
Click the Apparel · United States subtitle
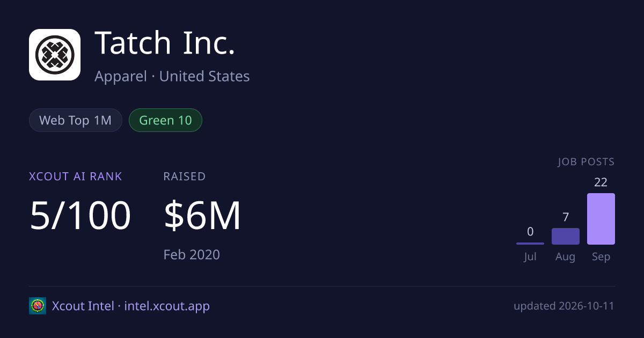point(172,76)
